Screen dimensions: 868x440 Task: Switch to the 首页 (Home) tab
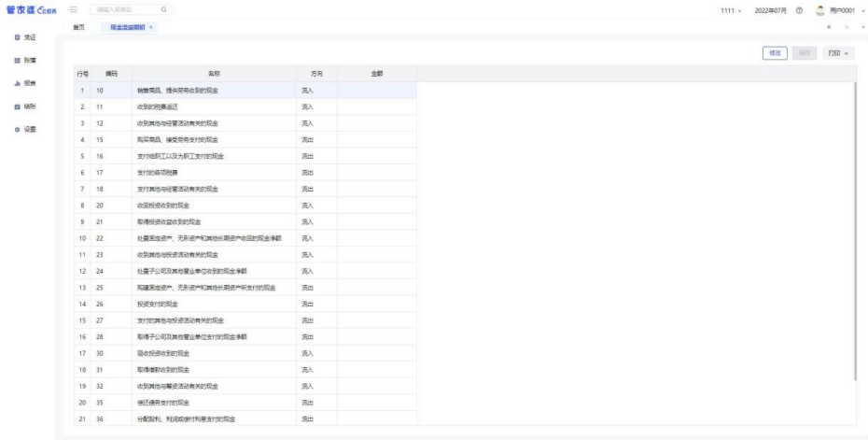tap(79, 28)
